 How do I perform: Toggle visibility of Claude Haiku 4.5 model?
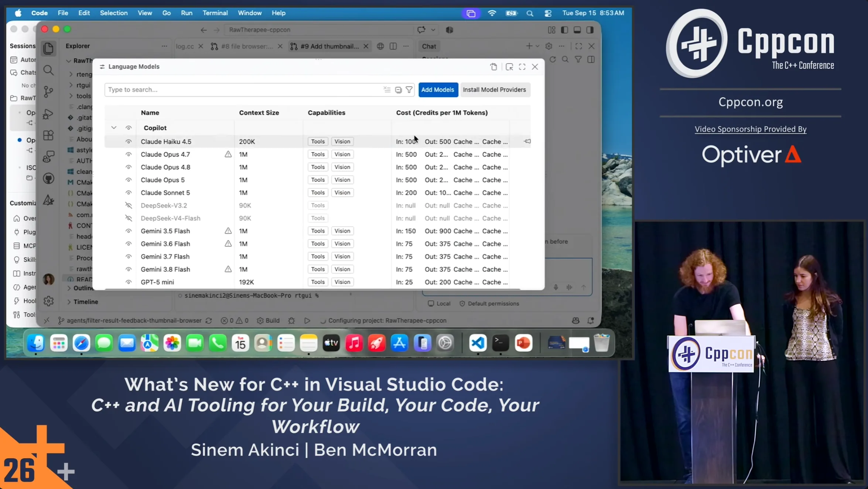click(128, 142)
